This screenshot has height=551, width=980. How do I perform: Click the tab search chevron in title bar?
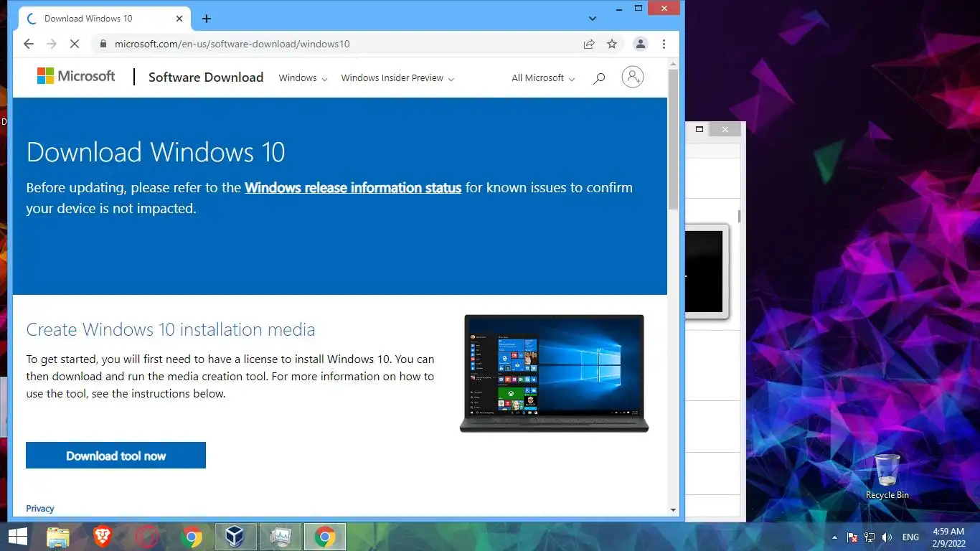click(x=593, y=19)
